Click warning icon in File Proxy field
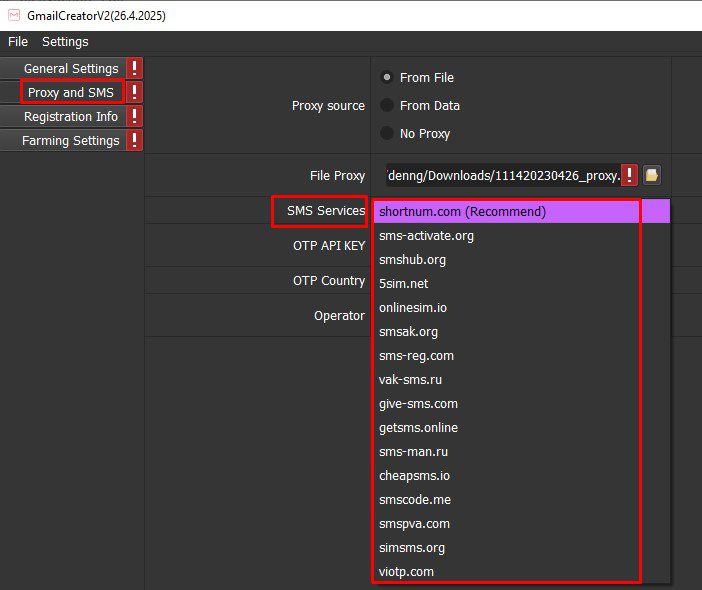Viewport: 702px width, 590px height. (x=629, y=175)
